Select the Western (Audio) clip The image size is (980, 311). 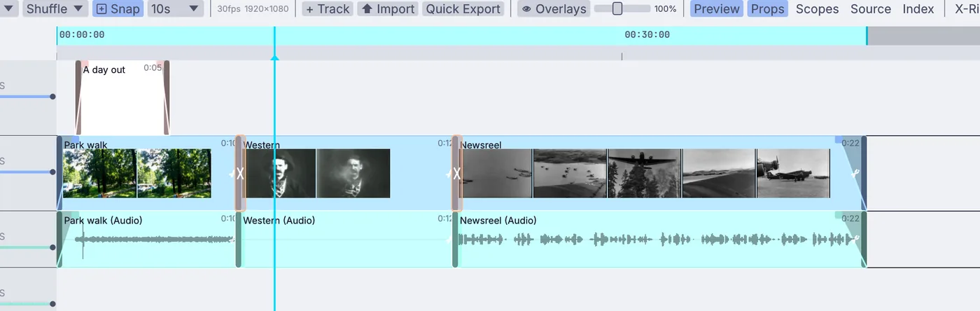(x=346, y=240)
